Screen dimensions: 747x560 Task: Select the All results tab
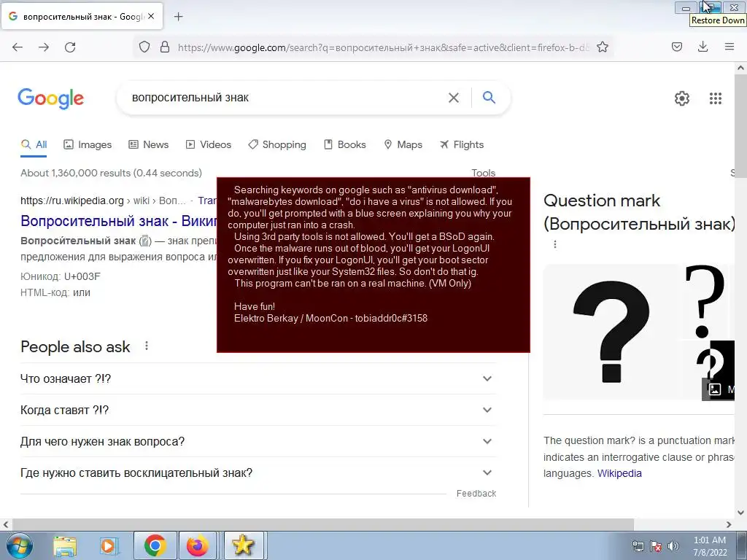[34, 145]
